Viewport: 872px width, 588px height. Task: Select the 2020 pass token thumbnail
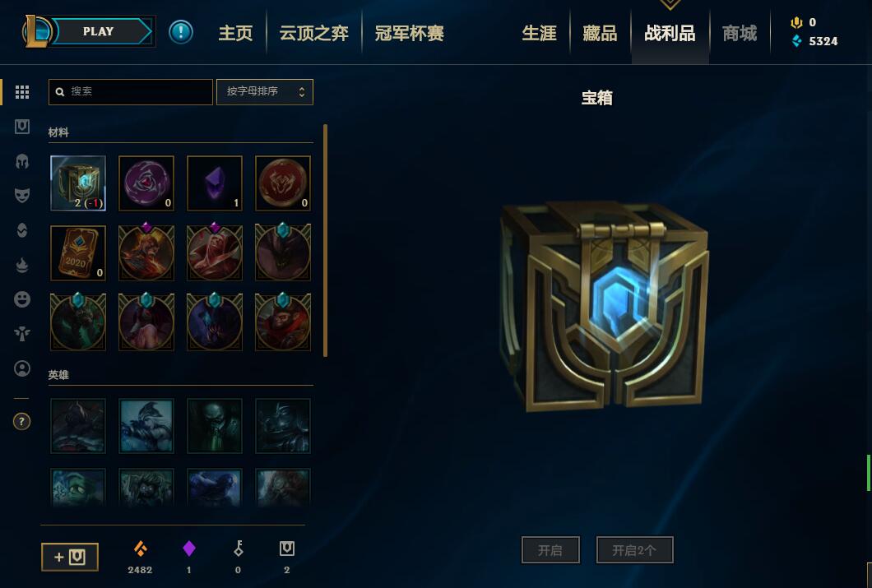tap(78, 252)
